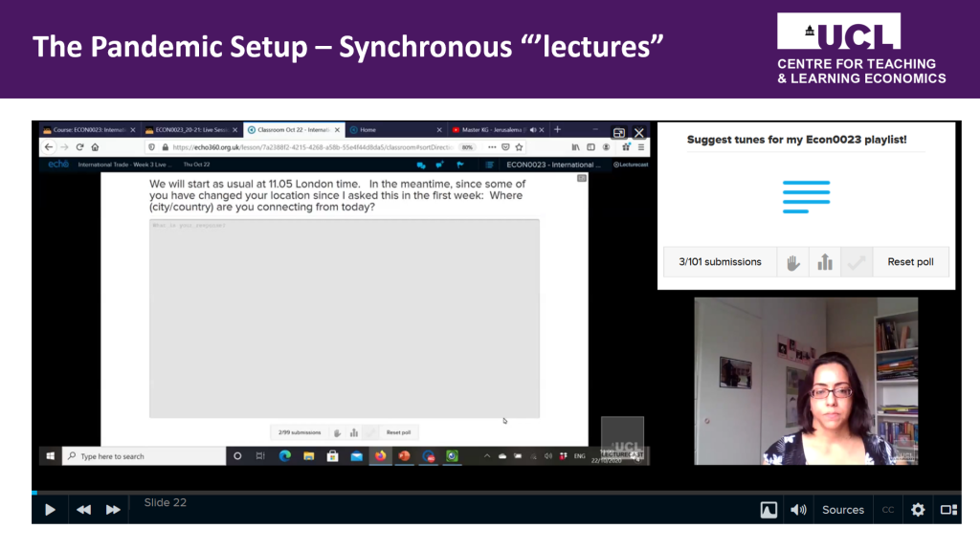The image size is (980, 551).
Task: Click the echo360.org.uk address bar
Action: [x=313, y=147]
